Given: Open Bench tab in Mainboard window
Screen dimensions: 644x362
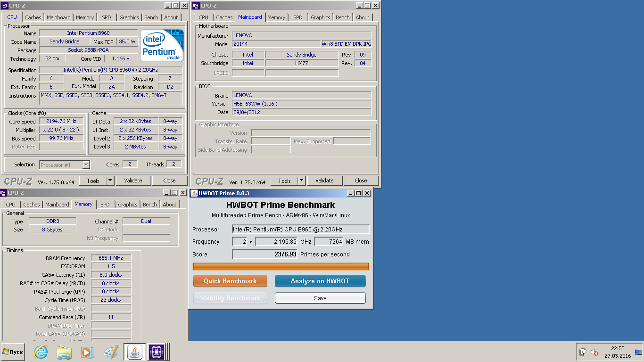Looking at the screenshot, I should pyautogui.click(x=343, y=17).
